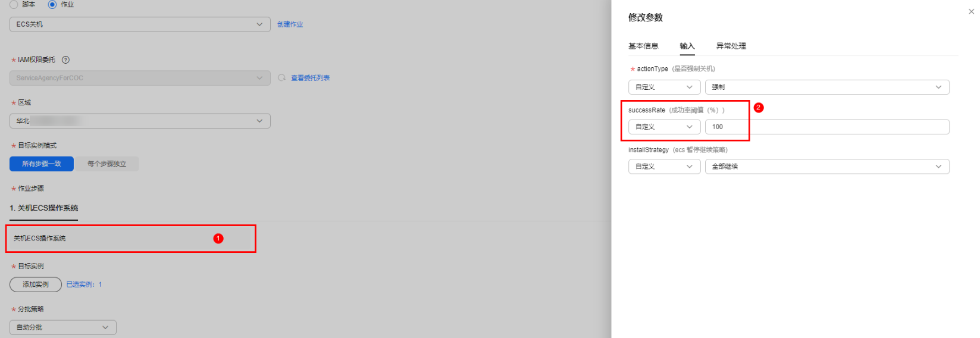Open the ECS关机 job dropdown
The height and width of the screenshot is (338, 980).
pos(140,24)
